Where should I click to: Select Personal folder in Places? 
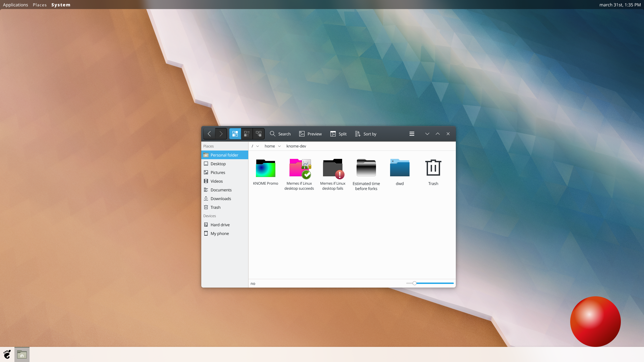(x=225, y=155)
